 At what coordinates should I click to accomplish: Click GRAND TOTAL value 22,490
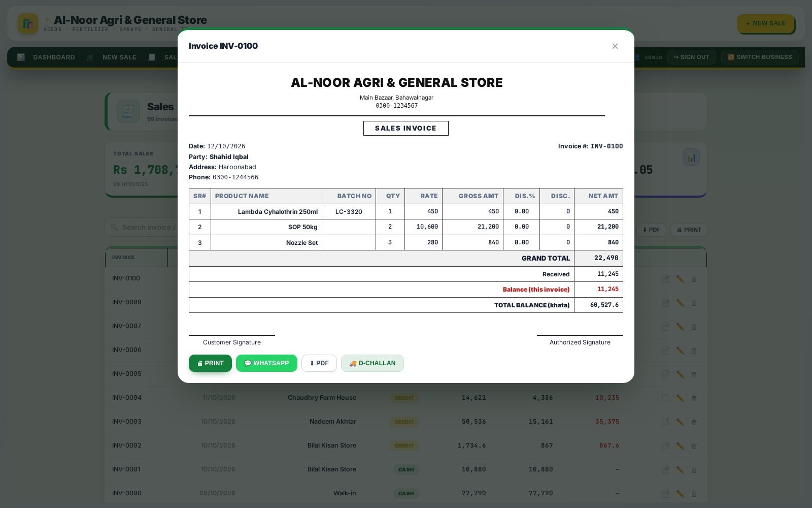point(606,258)
